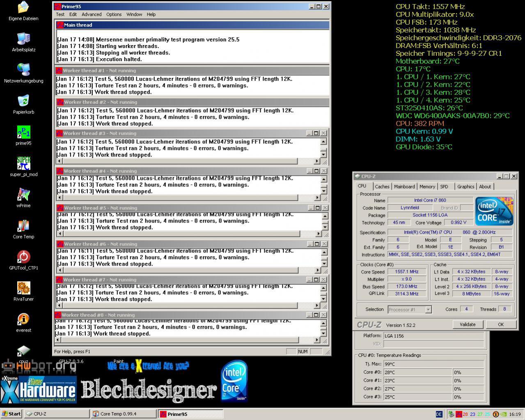Screen dimensions: 525x420
Task: Click the system tray clock 16:19
Action: pos(515,414)
